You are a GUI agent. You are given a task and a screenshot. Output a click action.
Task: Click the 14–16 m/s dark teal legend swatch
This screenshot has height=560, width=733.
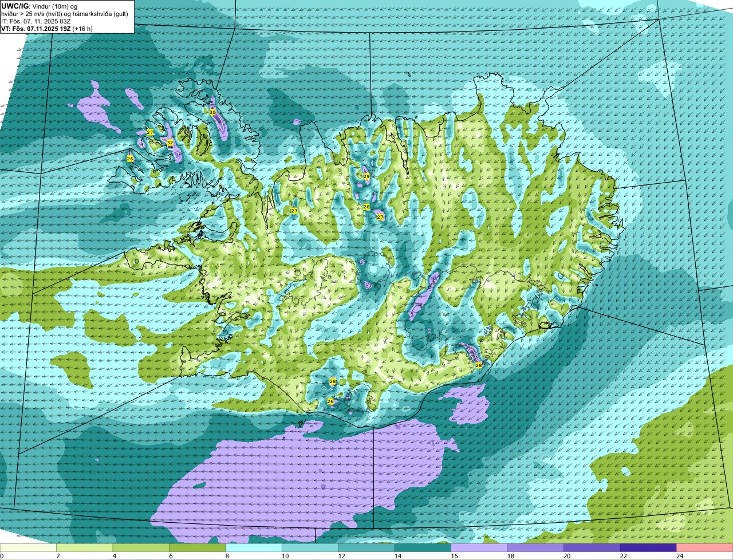click(423, 547)
